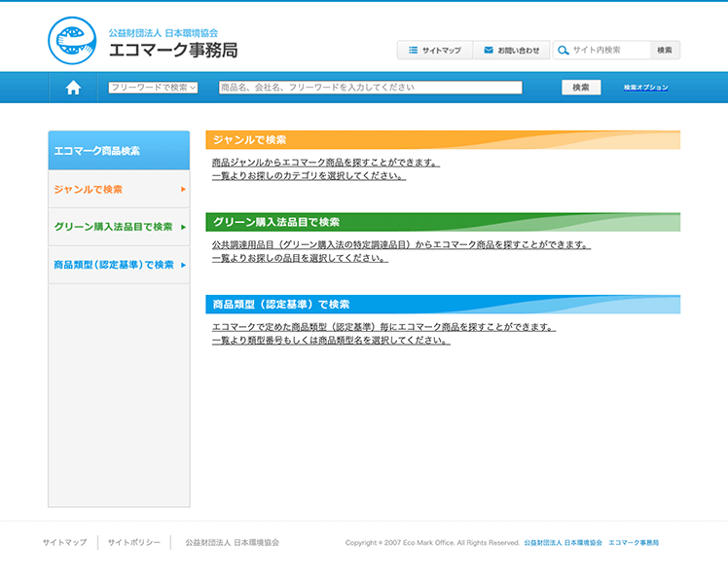
Task: Click the Eco Mark globe logo
Action: 72,41
